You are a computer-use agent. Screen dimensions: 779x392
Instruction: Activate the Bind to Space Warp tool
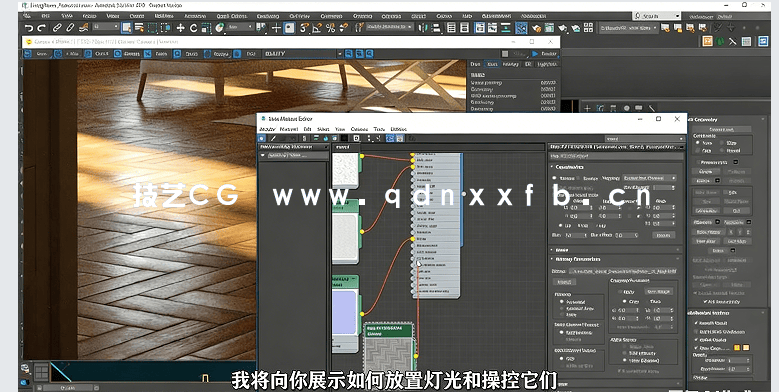pos(83,28)
